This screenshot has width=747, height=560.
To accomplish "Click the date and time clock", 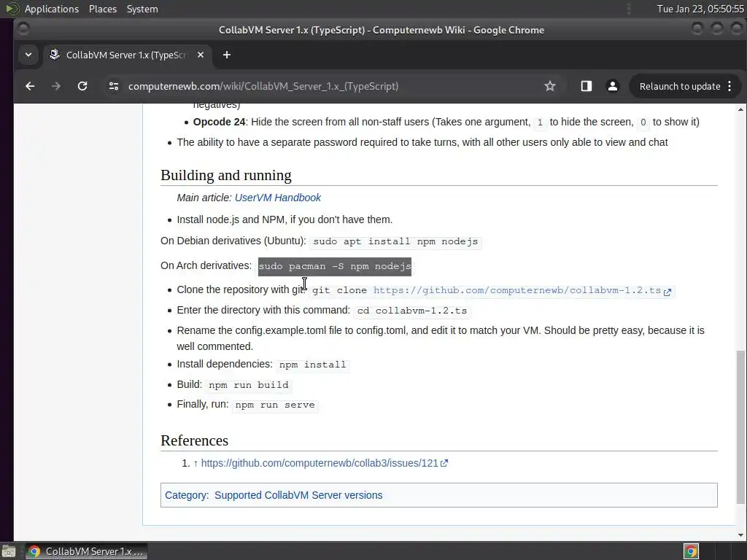I will pyautogui.click(x=700, y=9).
